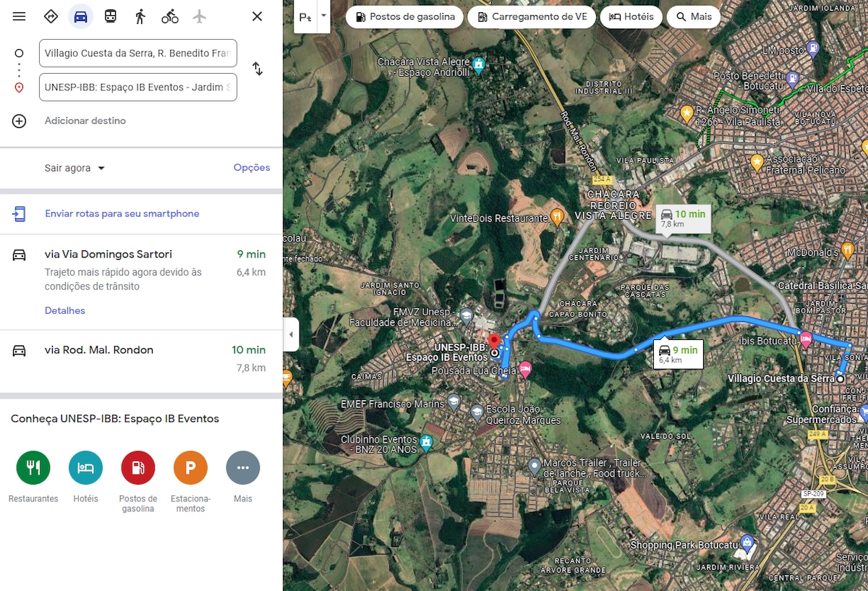Select flights travel mode

tap(200, 16)
